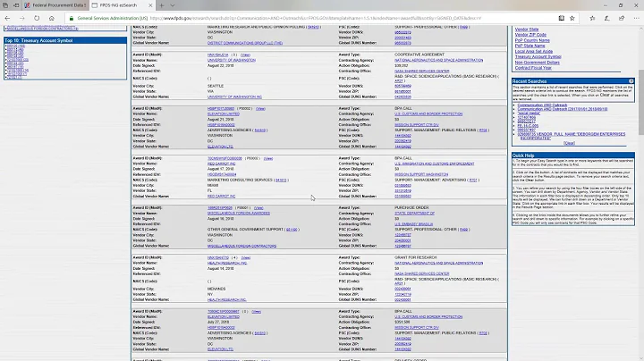Screen dimensions: 644x361
Task: Open National Aeronautics agency link for Health Research award
Action: 438,263
